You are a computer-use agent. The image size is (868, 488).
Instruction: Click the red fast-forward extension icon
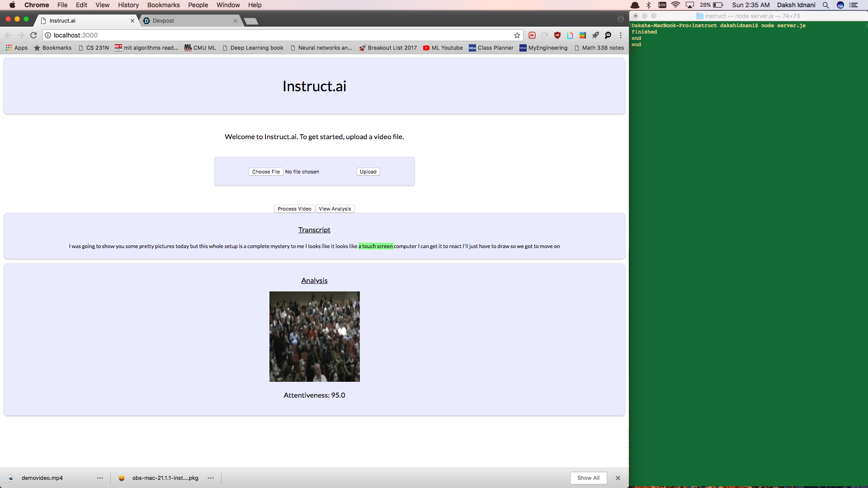[x=532, y=35]
